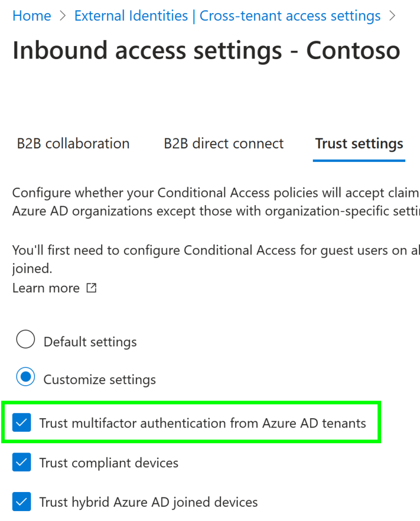Navigate to Home via the breadcrumb
Screen dimensions: 420x521
31,15
